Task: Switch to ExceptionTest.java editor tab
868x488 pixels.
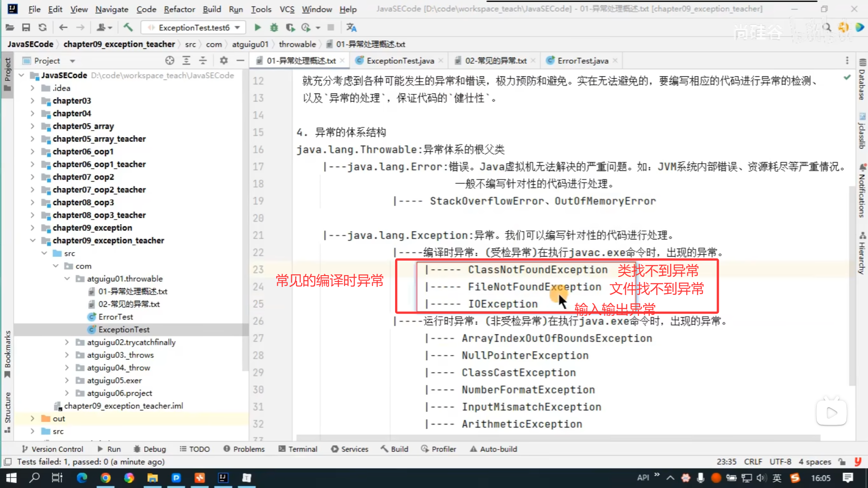Action: [x=400, y=61]
